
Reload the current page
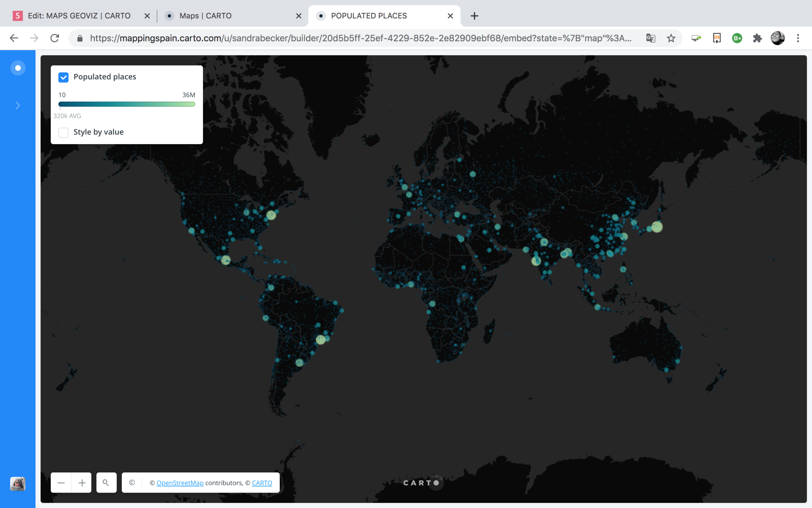55,38
